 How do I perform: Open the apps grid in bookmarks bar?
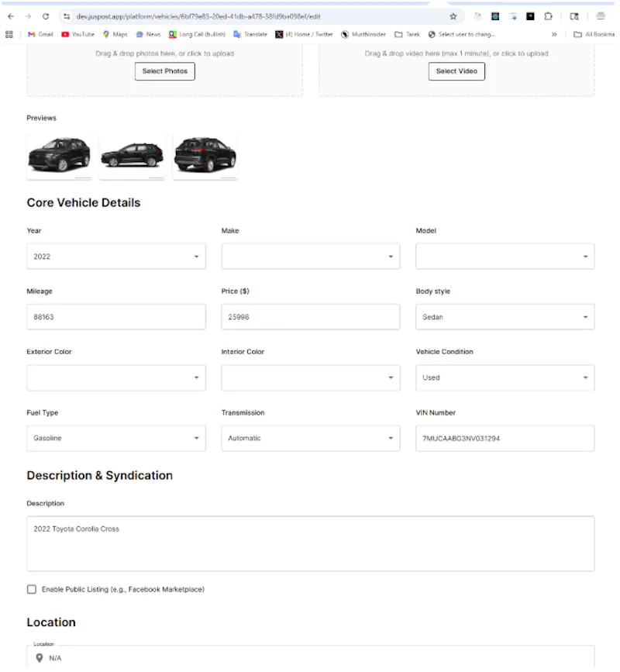(x=9, y=34)
